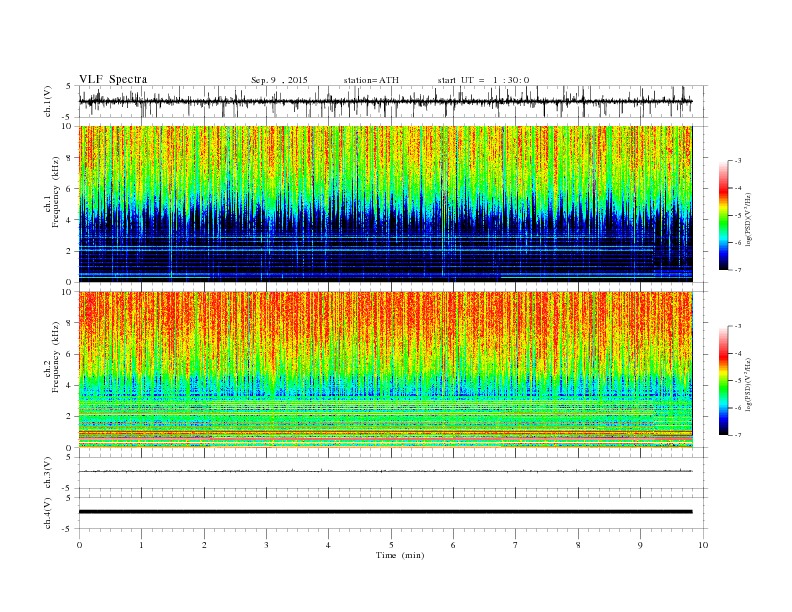Click time axis tick label "8"
This screenshot has width=792, height=612.
pyautogui.click(x=578, y=545)
